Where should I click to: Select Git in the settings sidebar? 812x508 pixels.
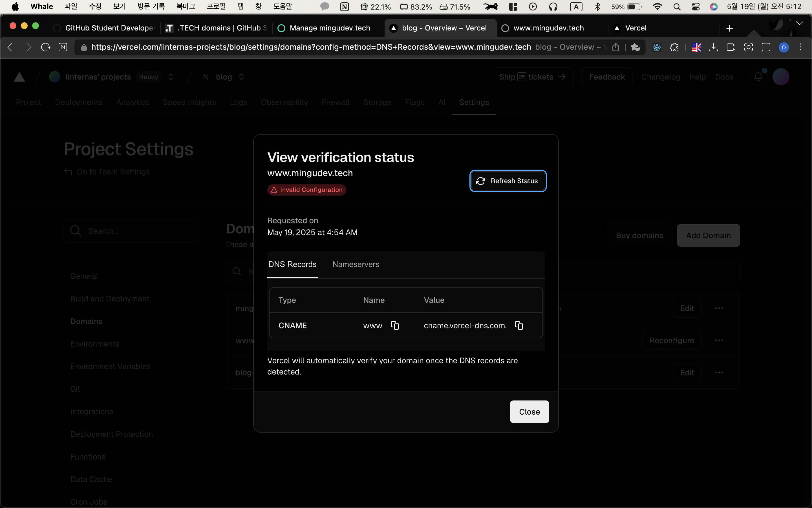click(75, 389)
